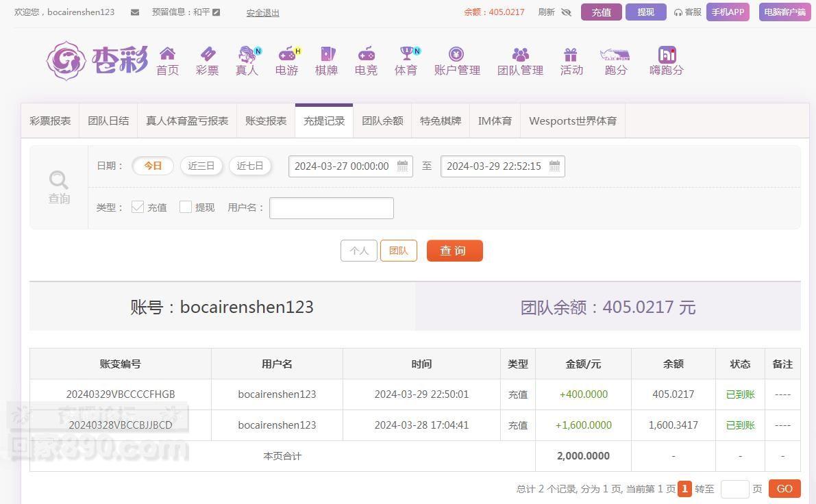Open the end date calendar picker
Screen dimensions: 816x504
tap(555, 166)
